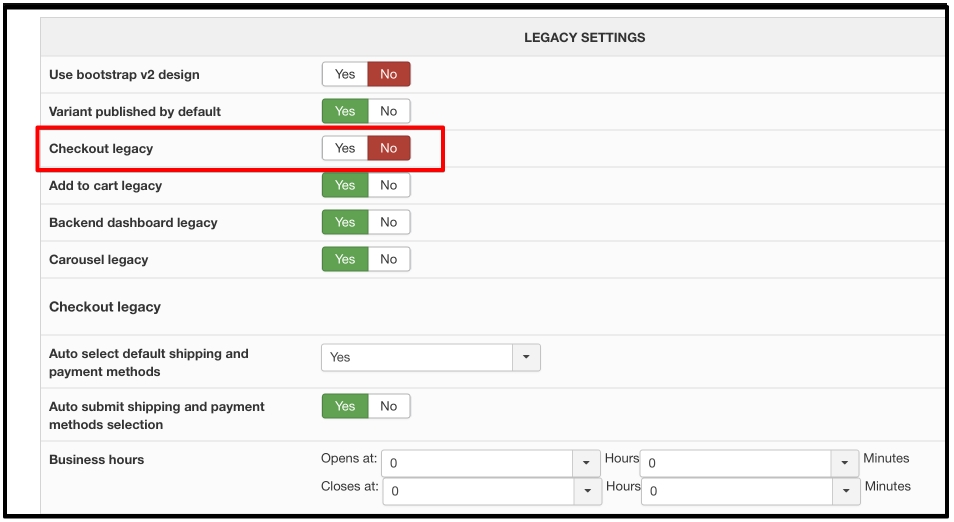
Task: Select Yes for Carousel legacy
Action: click(345, 260)
